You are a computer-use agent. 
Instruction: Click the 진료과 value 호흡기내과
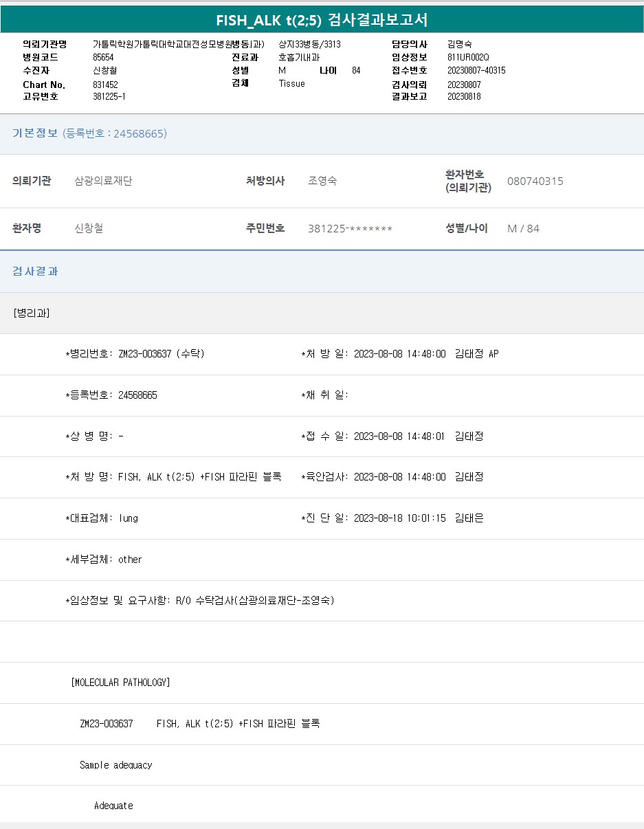[x=299, y=57]
